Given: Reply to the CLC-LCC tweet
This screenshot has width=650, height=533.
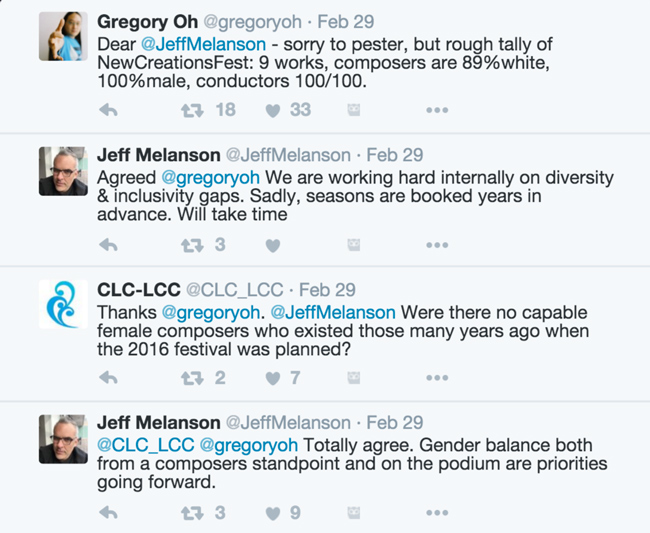Looking at the screenshot, I should pos(109,378).
